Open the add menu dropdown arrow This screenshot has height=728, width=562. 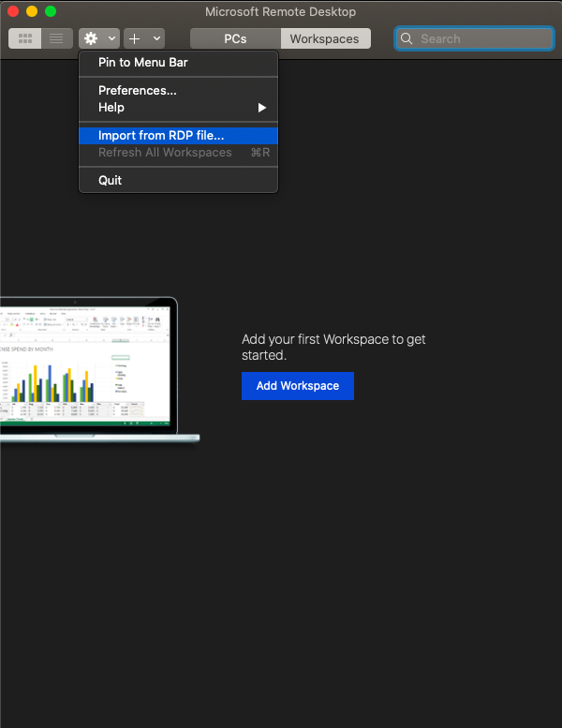coord(156,38)
